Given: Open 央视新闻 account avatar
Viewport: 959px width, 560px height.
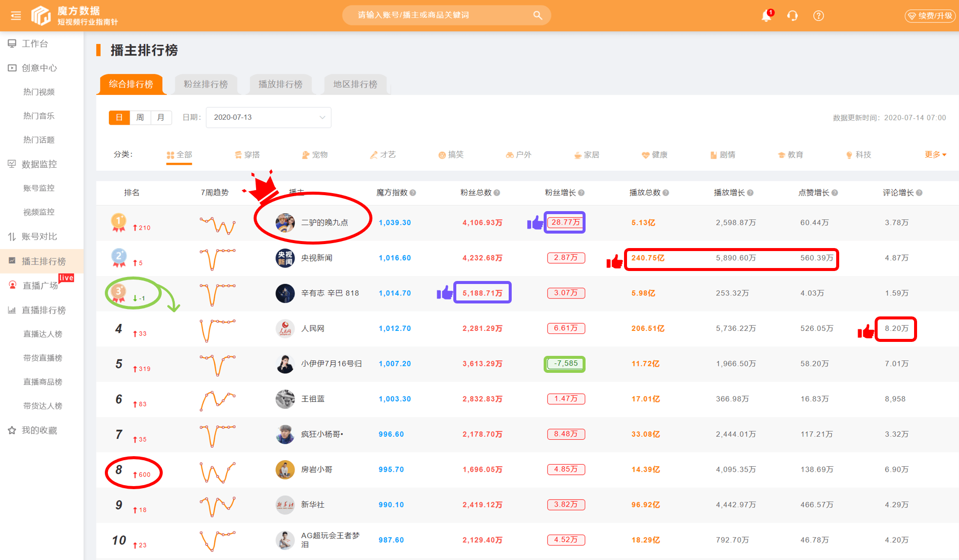Looking at the screenshot, I should [285, 258].
